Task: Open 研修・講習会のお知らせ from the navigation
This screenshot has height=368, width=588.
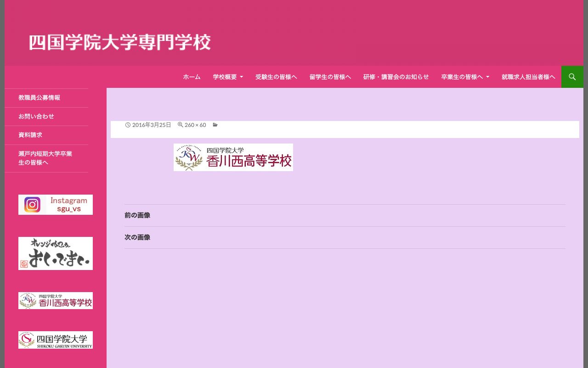Action: [x=396, y=77]
